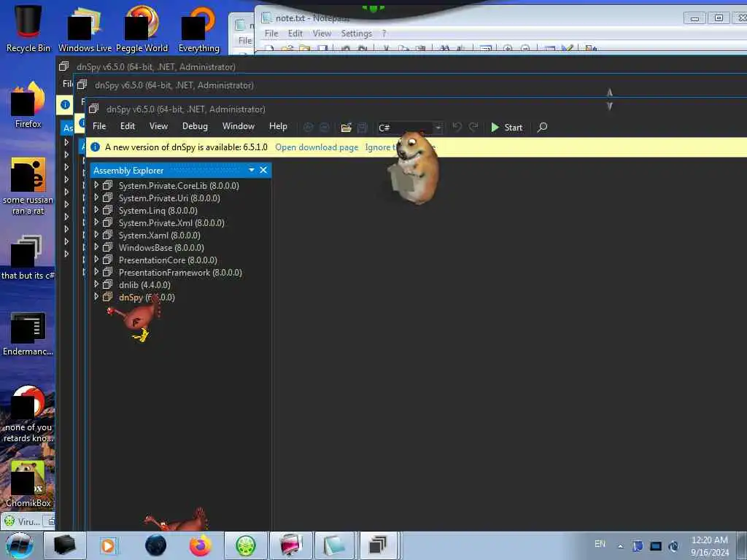Select the Firefox desktop shortcut

click(28, 105)
